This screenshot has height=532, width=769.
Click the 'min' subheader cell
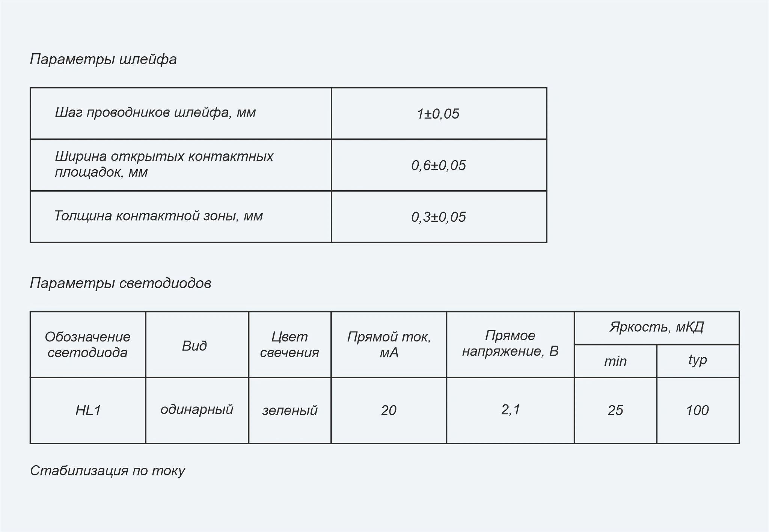click(x=615, y=361)
